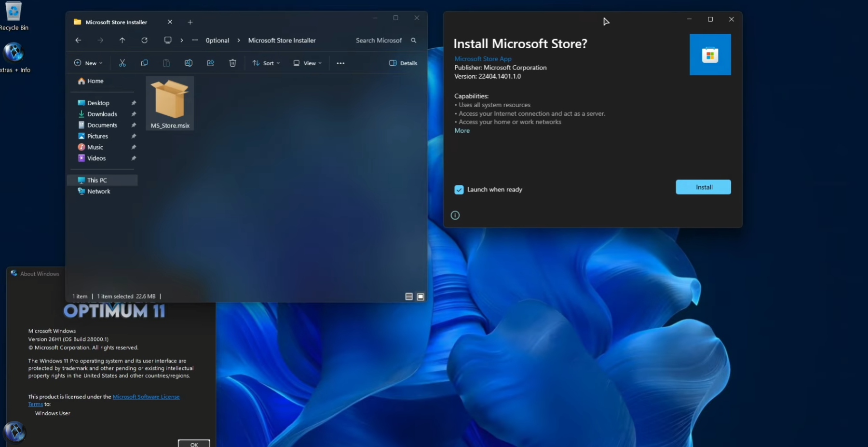Select the MS_Store.msix package file
The width and height of the screenshot is (868, 447).
click(x=170, y=103)
